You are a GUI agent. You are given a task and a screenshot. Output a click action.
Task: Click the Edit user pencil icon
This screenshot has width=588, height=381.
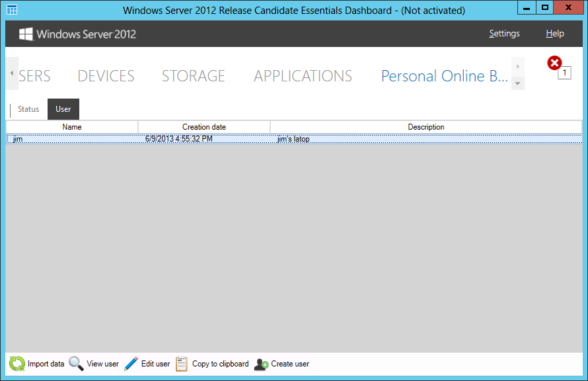pyautogui.click(x=131, y=364)
